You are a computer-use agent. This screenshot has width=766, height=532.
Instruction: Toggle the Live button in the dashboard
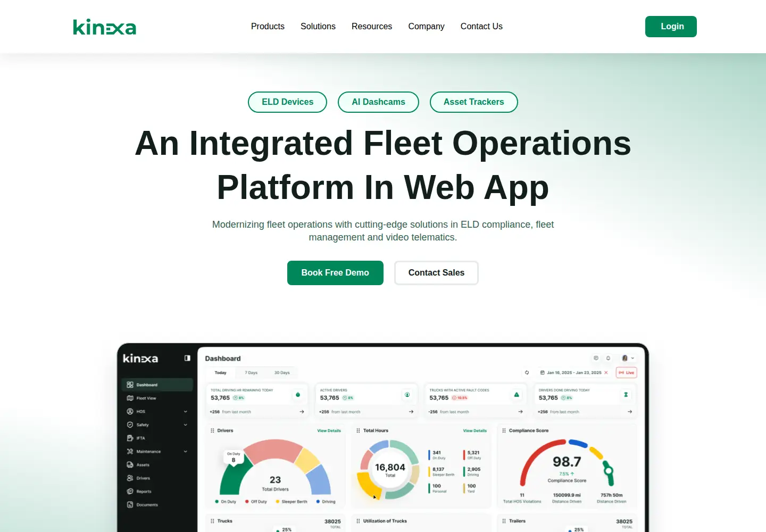pyautogui.click(x=626, y=372)
